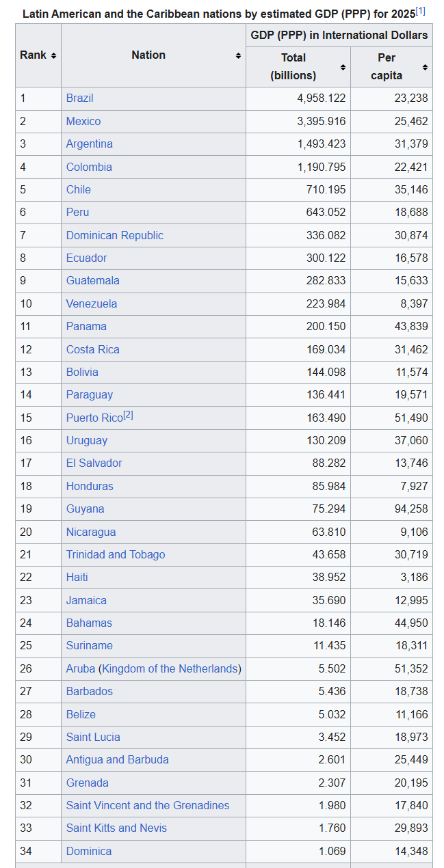
Task: Open citation [1] in table caption
Action: tap(420, 10)
